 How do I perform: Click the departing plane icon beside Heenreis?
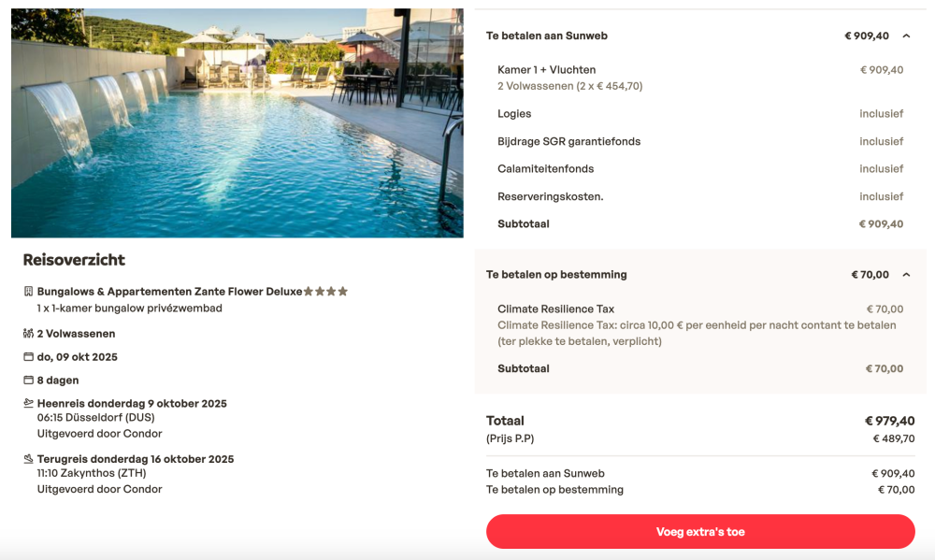[x=28, y=404]
